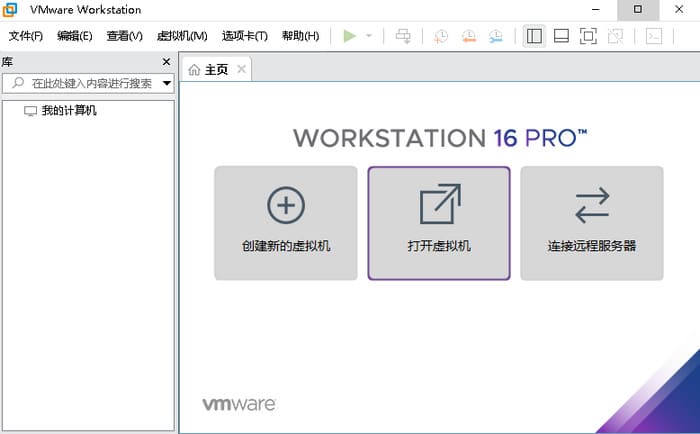Enter full screen mode icon
This screenshot has height=434, width=700.
(588, 36)
